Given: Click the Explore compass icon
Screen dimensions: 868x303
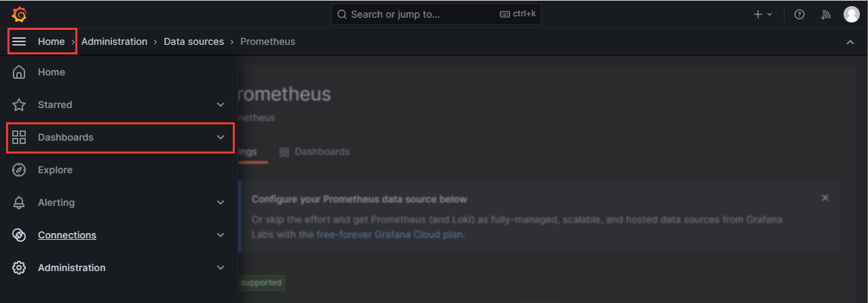Looking at the screenshot, I should (x=19, y=170).
